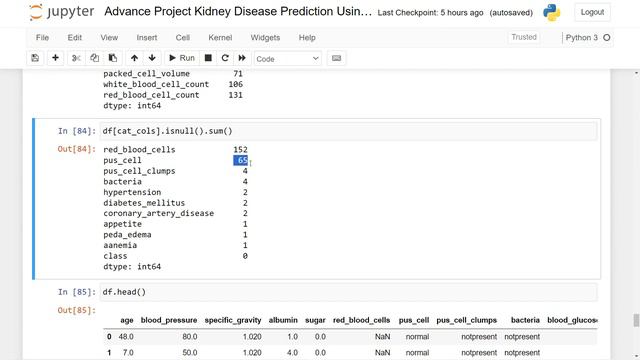Click the Out[84] output prompt
The height and width of the screenshot is (360, 640).
77,149
